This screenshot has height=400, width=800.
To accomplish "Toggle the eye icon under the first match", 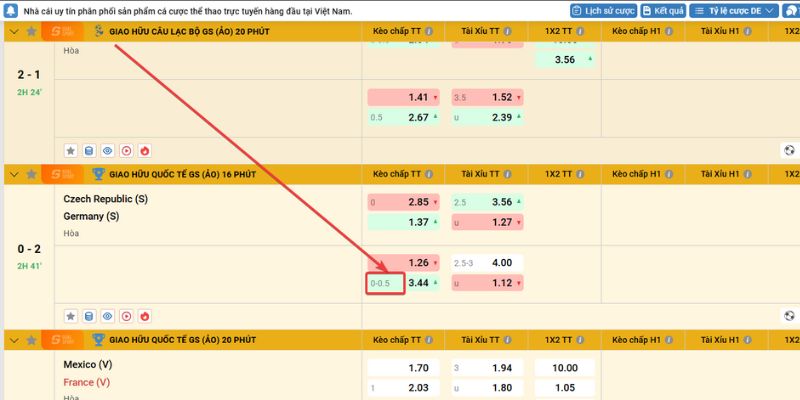I will click(x=108, y=150).
